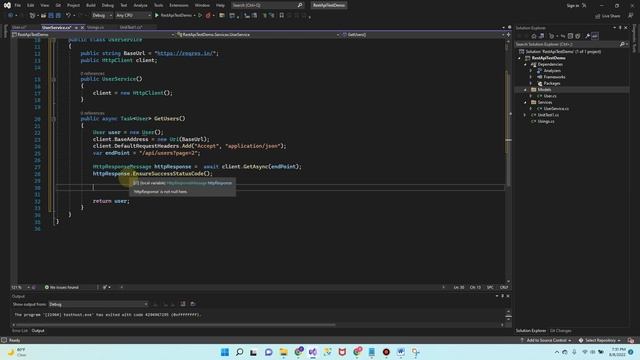Collapse the Models folder
The height and width of the screenshot is (360, 640).
526,90
